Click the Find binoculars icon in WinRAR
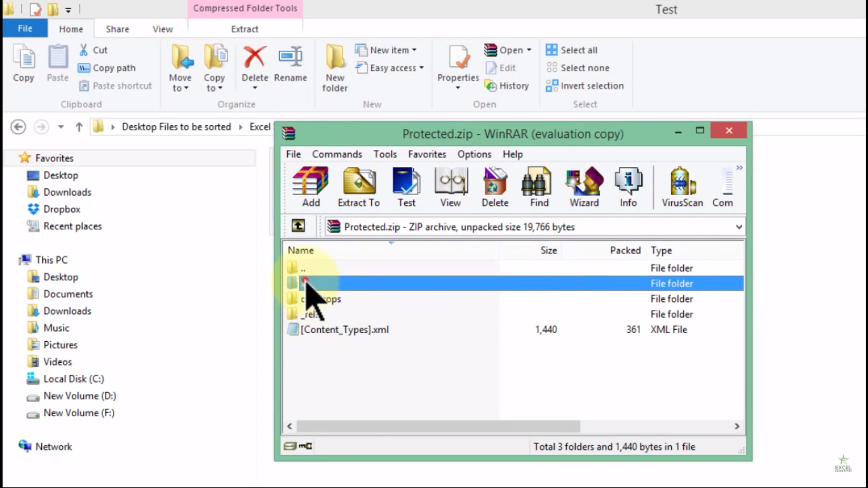The height and width of the screenshot is (488, 868). tap(539, 187)
